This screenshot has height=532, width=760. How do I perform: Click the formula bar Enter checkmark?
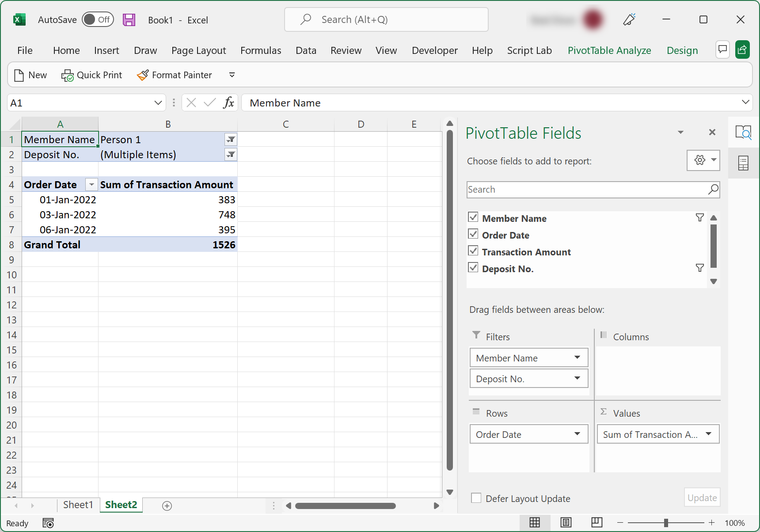point(210,103)
